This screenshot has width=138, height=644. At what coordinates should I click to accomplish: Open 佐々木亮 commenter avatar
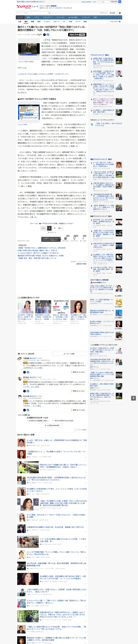[20, 397]
